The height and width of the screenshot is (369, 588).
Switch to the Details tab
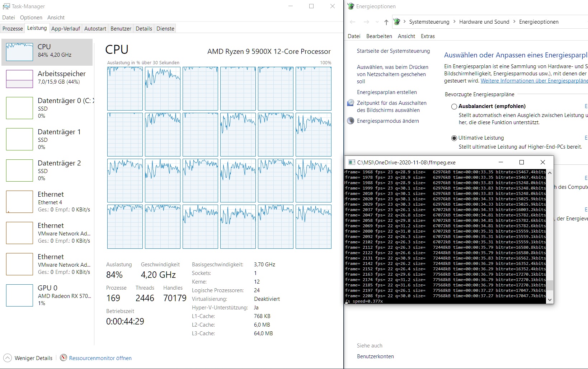144,29
